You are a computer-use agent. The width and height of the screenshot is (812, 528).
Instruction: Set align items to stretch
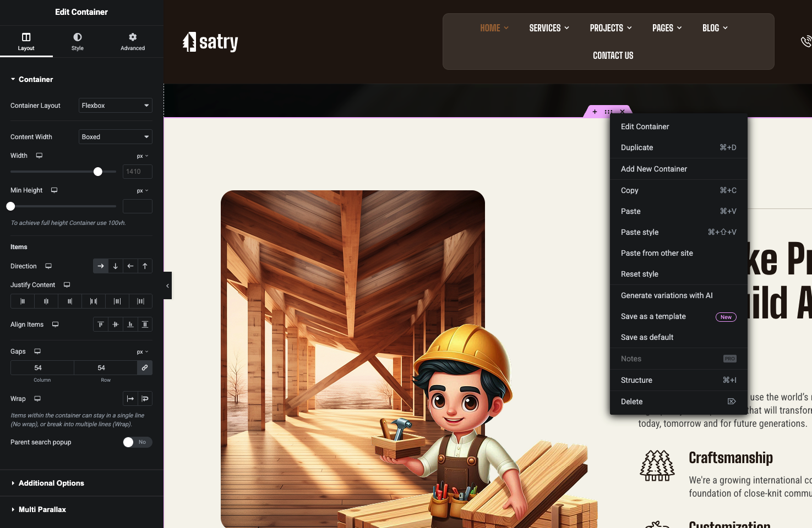coord(145,324)
